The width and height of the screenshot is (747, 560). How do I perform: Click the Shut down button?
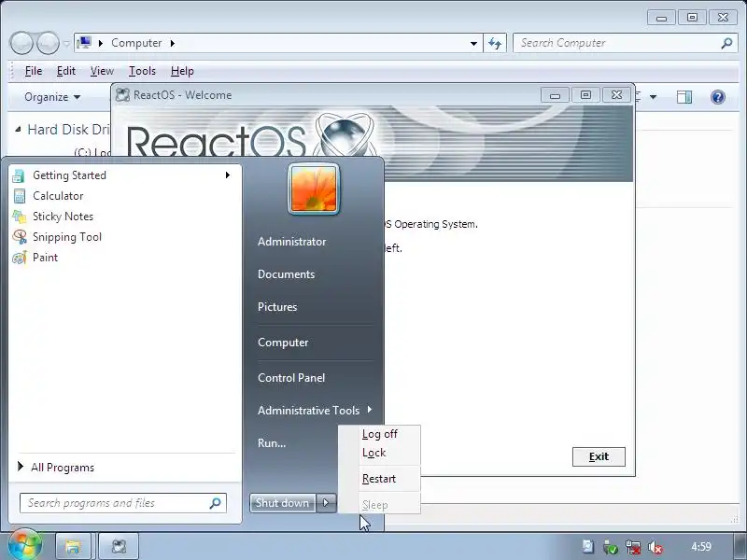click(x=282, y=502)
